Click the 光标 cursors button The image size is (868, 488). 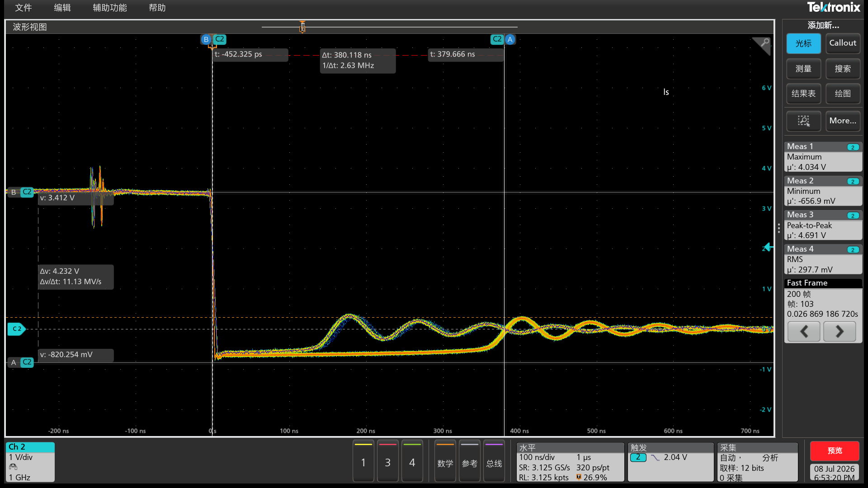(x=803, y=43)
